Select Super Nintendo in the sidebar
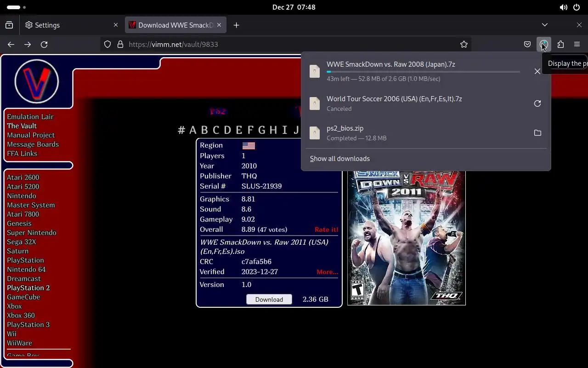The width and height of the screenshot is (588, 368). (32, 233)
